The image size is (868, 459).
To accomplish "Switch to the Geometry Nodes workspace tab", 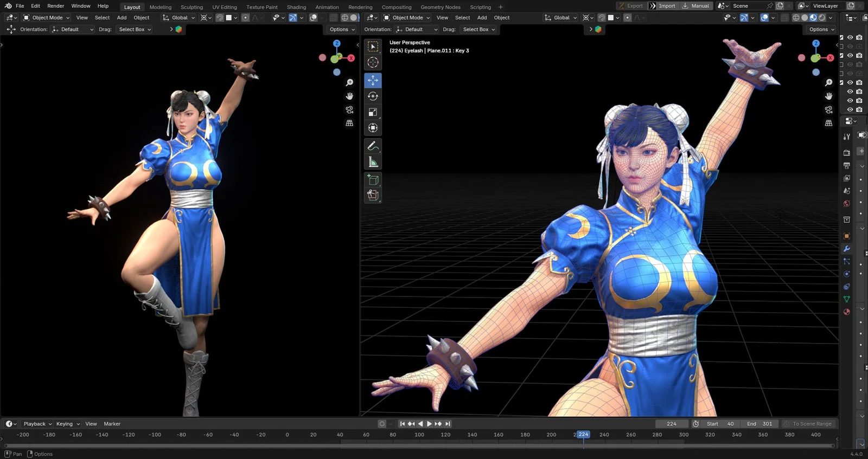I will 441,7.
